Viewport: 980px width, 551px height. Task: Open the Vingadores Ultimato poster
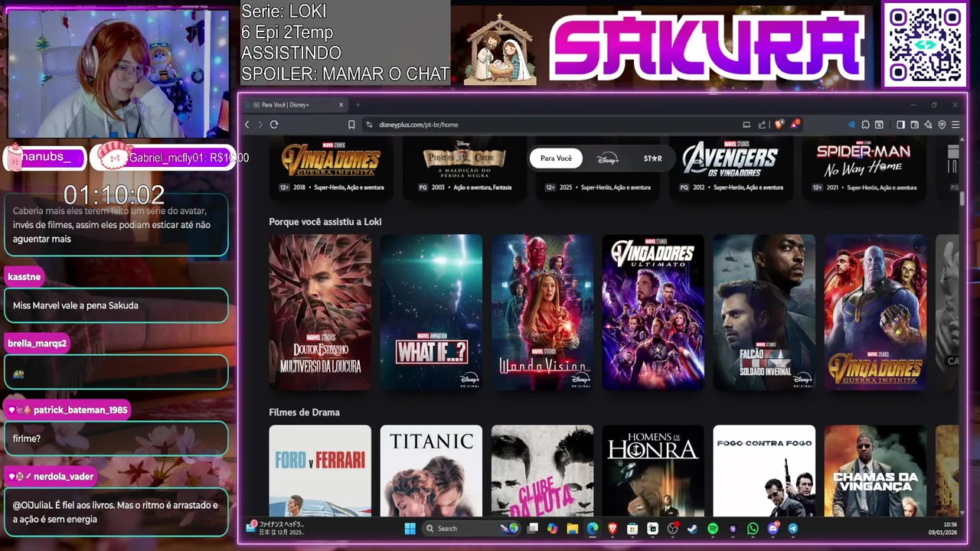[653, 312]
